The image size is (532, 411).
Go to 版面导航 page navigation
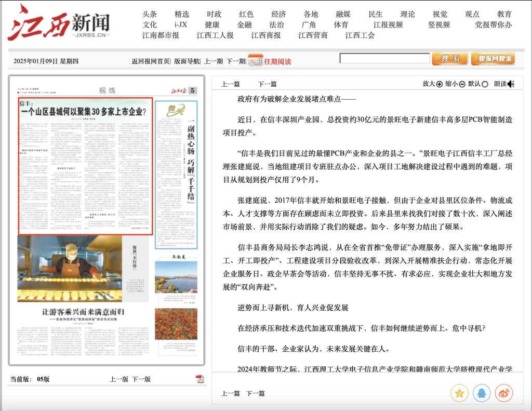tap(187, 61)
